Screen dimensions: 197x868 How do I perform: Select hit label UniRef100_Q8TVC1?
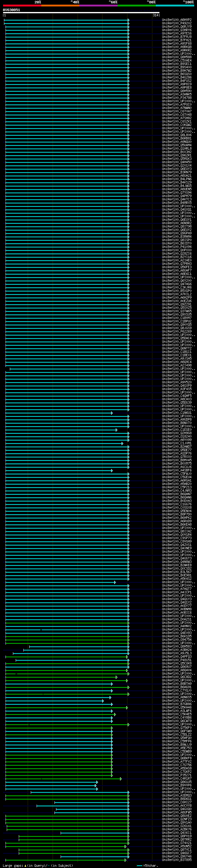177,850
